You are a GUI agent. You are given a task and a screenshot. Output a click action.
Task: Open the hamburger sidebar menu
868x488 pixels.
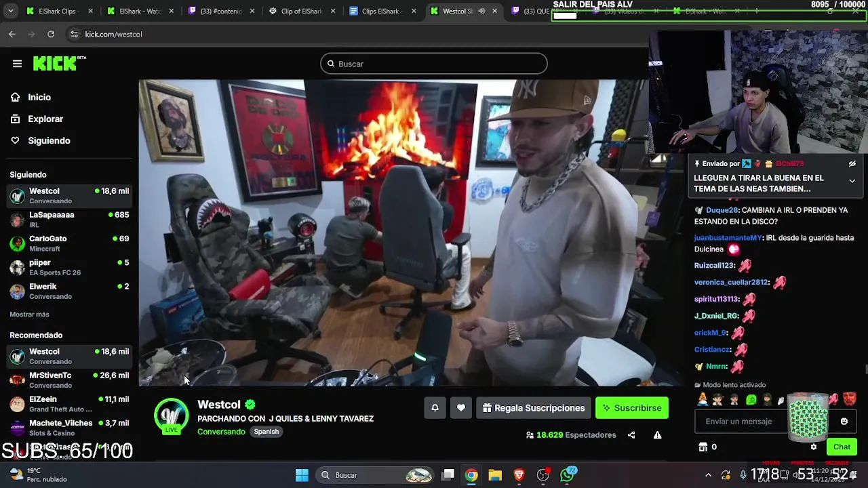[17, 64]
